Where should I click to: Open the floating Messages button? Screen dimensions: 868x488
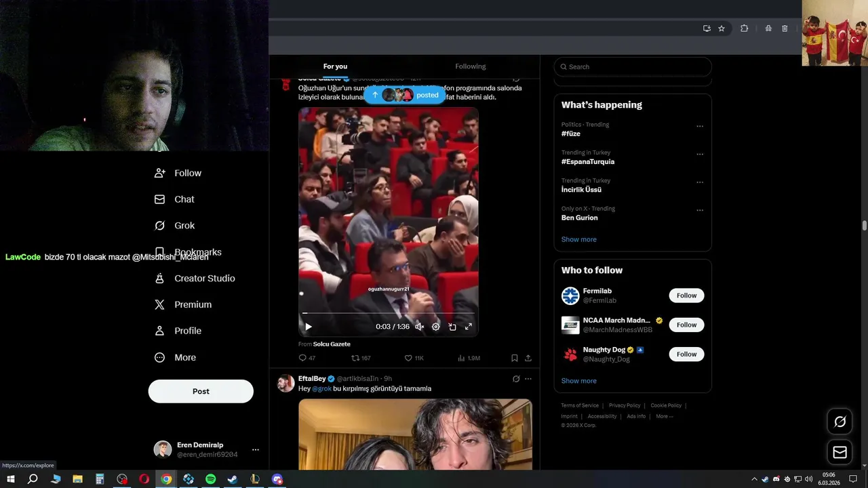pyautogui.click(x=840, y=452)
